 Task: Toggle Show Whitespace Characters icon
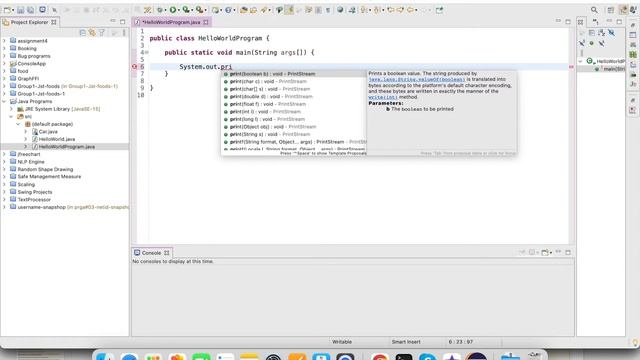tap(328, 10)
